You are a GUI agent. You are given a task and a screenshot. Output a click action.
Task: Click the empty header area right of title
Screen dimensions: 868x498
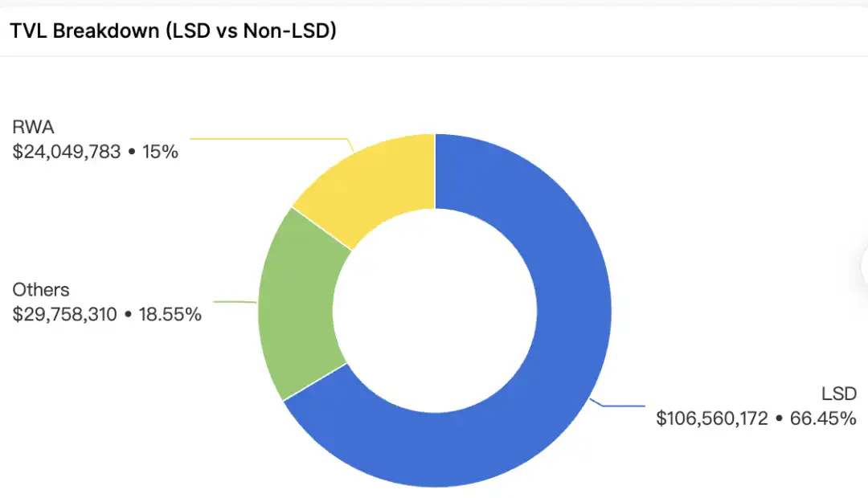coord(603,31)
